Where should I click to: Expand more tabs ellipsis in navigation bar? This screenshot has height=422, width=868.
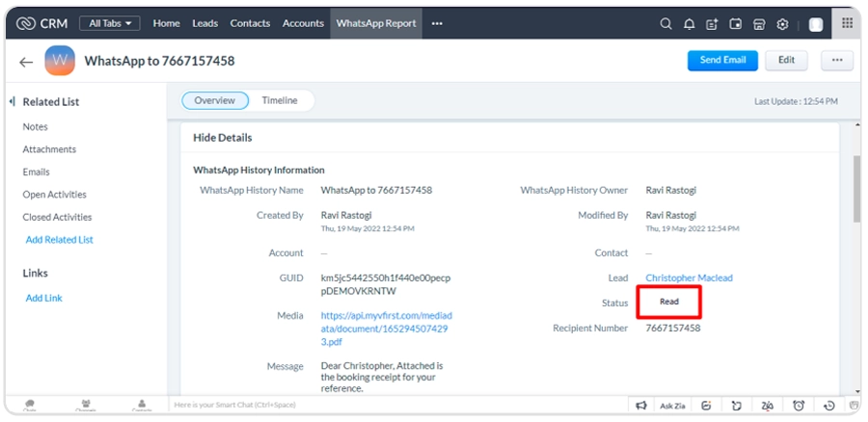437,23
